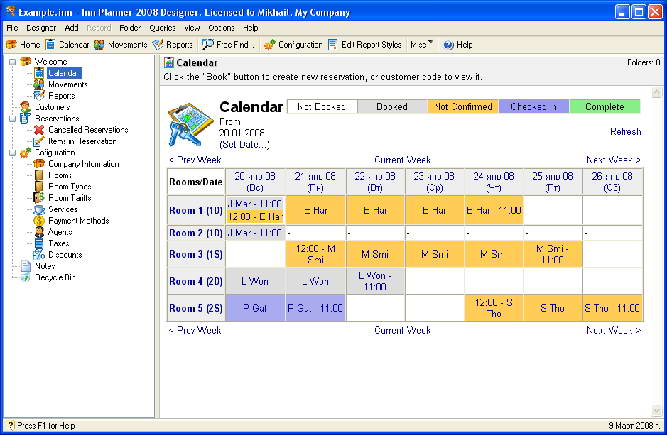Select Services in the tree
This screenshot has width=667, height=435.
(x=63, y=209)
